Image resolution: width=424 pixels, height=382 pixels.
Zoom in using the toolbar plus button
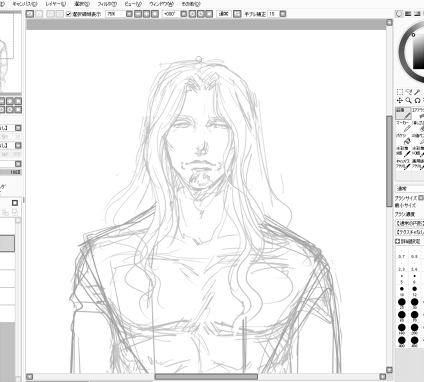147,14
